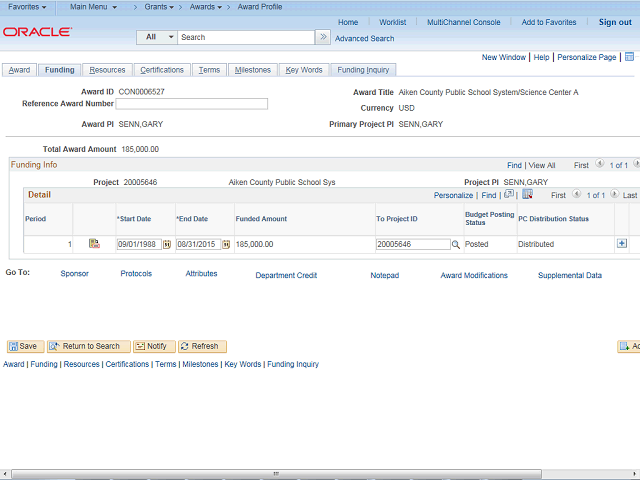Open MultiChannel Console link
The image size is (640, 480).
[x=464, y=22]
